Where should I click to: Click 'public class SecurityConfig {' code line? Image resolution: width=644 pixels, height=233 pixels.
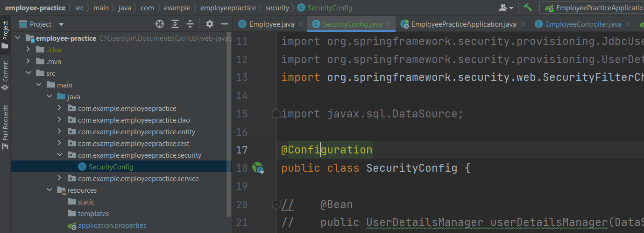[x=375, y=168]
